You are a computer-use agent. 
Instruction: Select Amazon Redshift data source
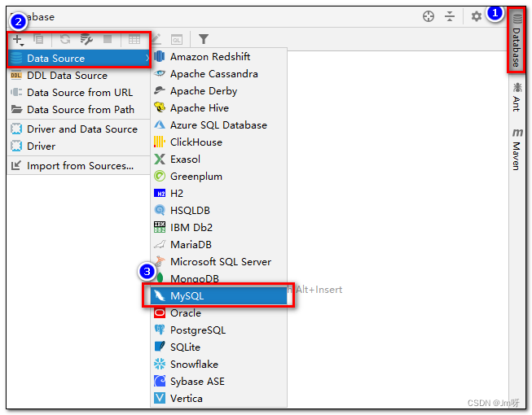pyautogui.click(x=219, y=57)
